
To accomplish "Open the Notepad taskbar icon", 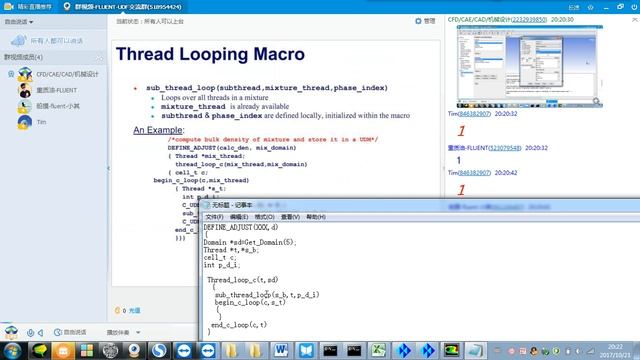I will point(476,351).
